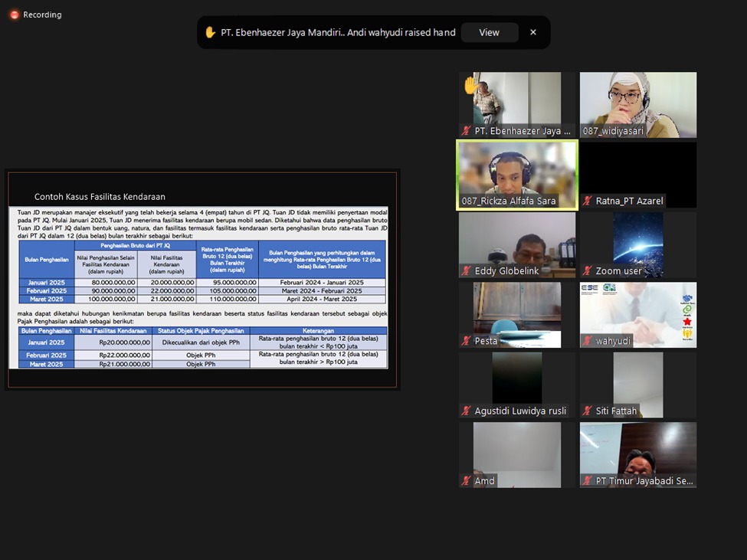This screenshot has width=747, height=560.
Task: Click muted microphone icon beside Siti Fattah
Action: 587,411
